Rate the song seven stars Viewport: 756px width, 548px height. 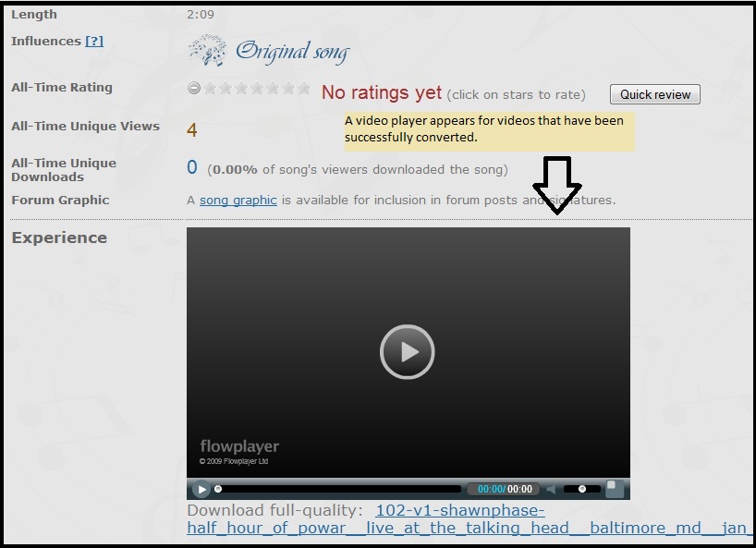[x=304, y=88]
